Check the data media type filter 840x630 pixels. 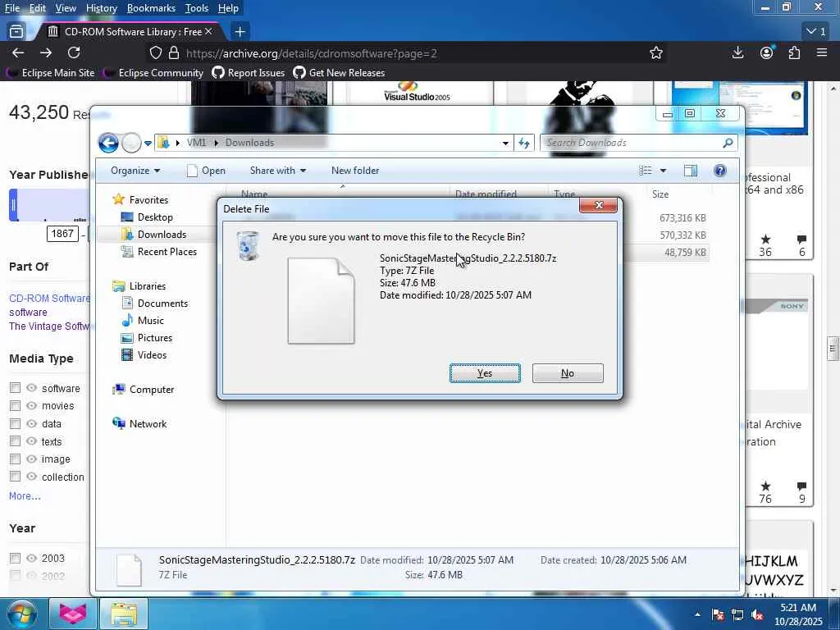tap(15, 424)
